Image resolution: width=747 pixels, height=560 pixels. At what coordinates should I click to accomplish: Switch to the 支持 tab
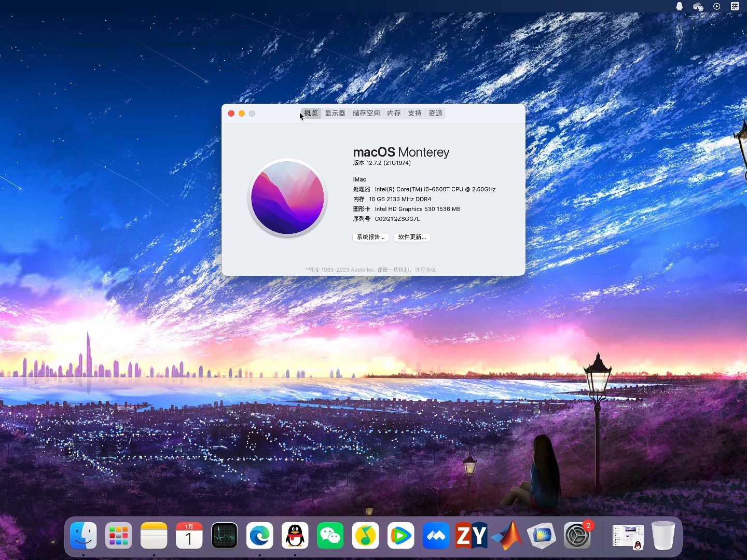[x=414, y=113]
